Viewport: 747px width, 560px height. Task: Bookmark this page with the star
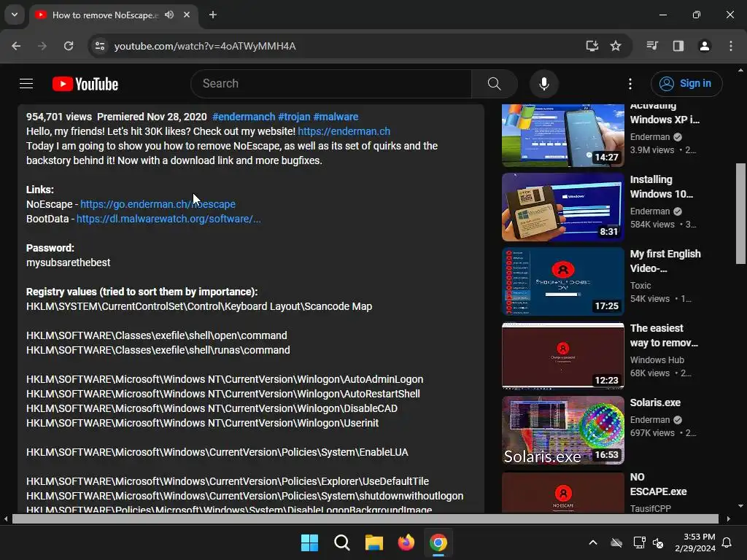point(616,46)
